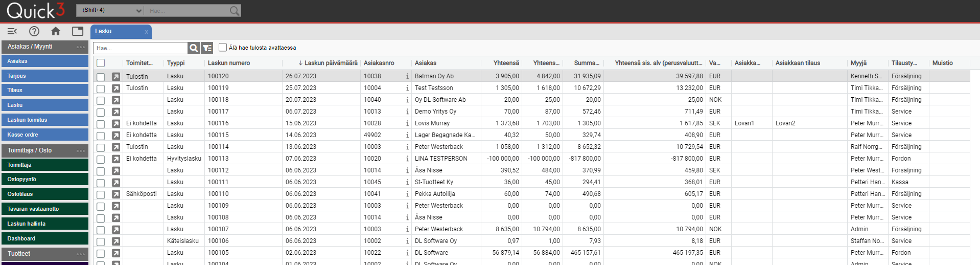
Task: Expand Toimittaja / Osto section options dots
Action: tap(81, 151)
